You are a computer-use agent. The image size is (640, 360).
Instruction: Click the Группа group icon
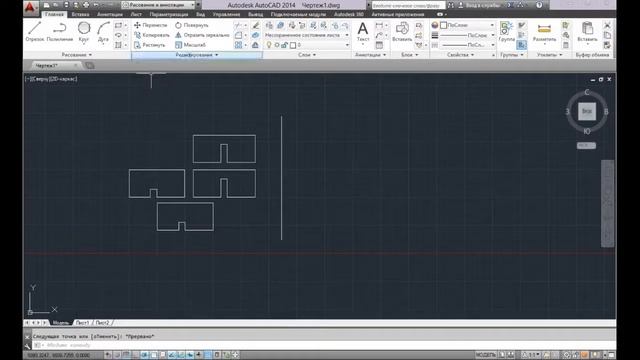[507, 32]
